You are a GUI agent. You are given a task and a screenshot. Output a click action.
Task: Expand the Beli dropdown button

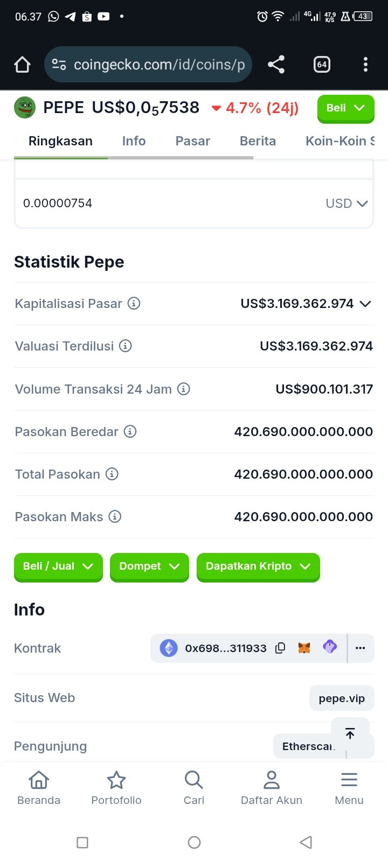(345, 108)
